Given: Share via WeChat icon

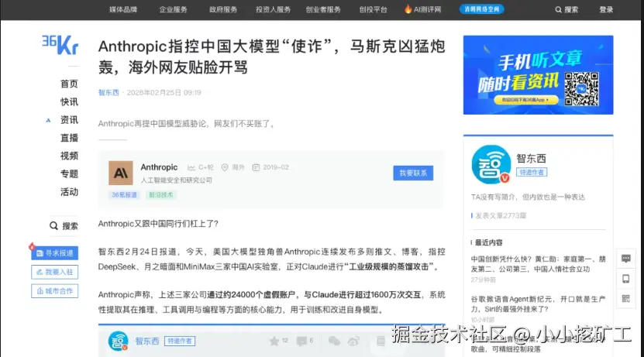Looking at the screenshot, I should click(x=334, y=341).
